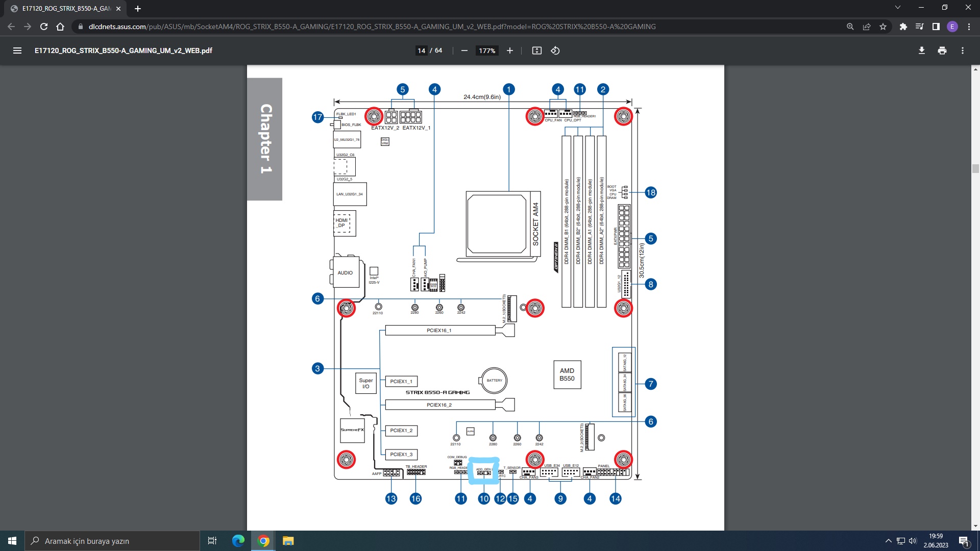This screenshot has width=980, height=551.
Task: Open the PDF sidebar menu
Action: coord(17,51)
